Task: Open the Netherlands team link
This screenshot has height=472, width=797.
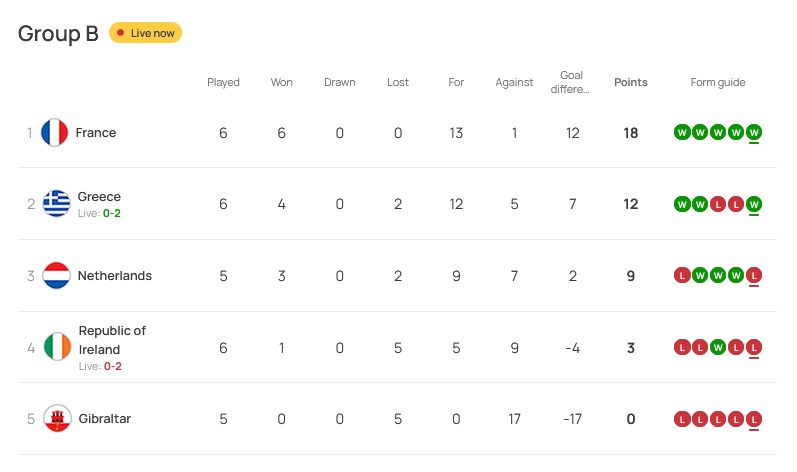Action: click(115, 276)
